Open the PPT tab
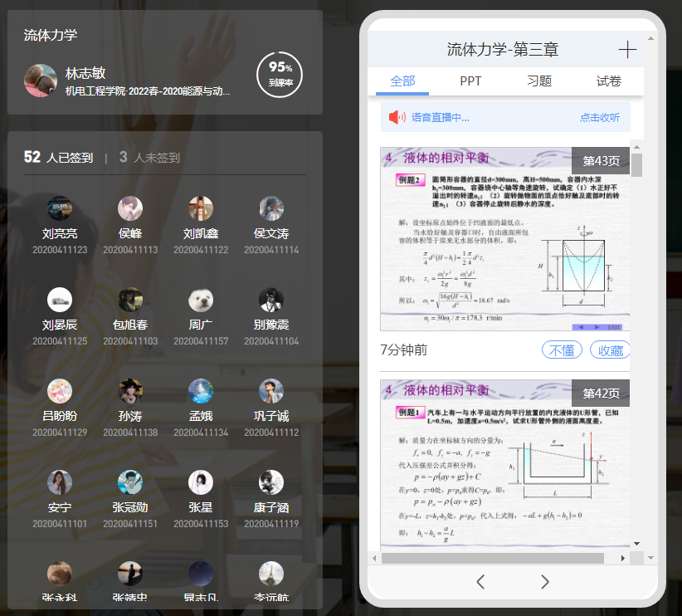 point(470,81)
